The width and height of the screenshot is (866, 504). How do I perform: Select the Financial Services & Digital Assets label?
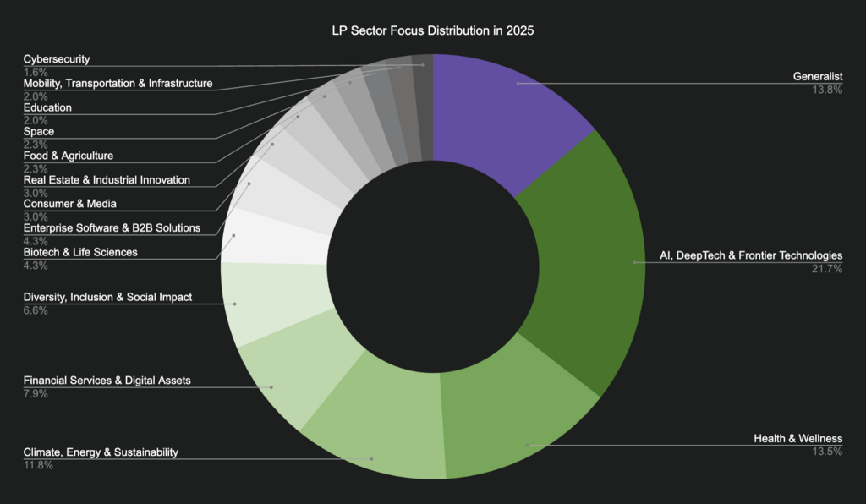107,381
